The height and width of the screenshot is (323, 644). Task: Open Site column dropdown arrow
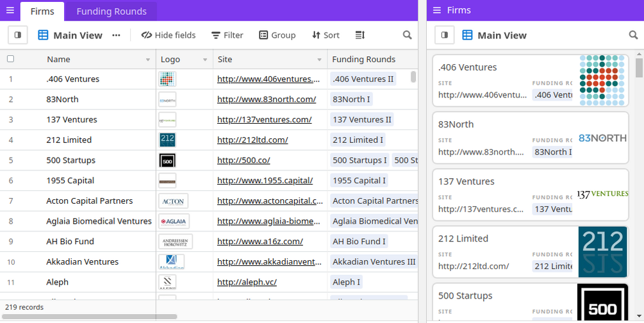(x=319, y=60)
